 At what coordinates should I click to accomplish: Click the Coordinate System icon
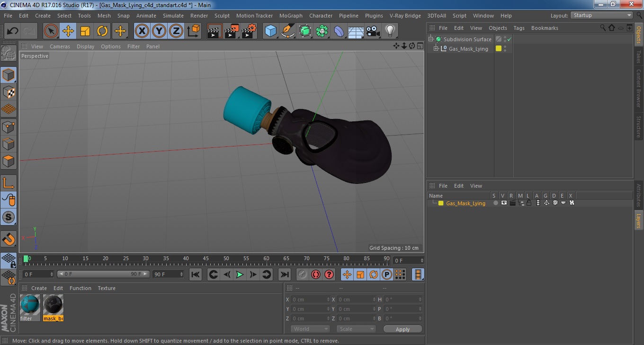[193, 31]
